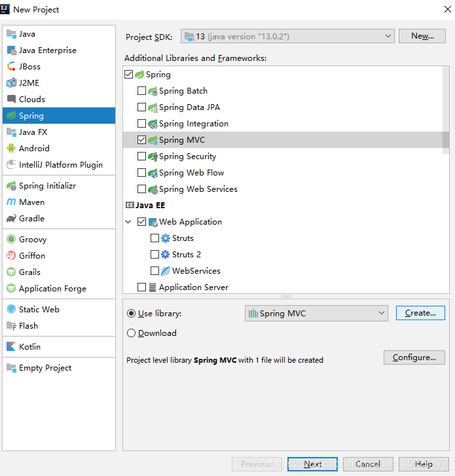Select the Download radio button

[x=131, y=333]
